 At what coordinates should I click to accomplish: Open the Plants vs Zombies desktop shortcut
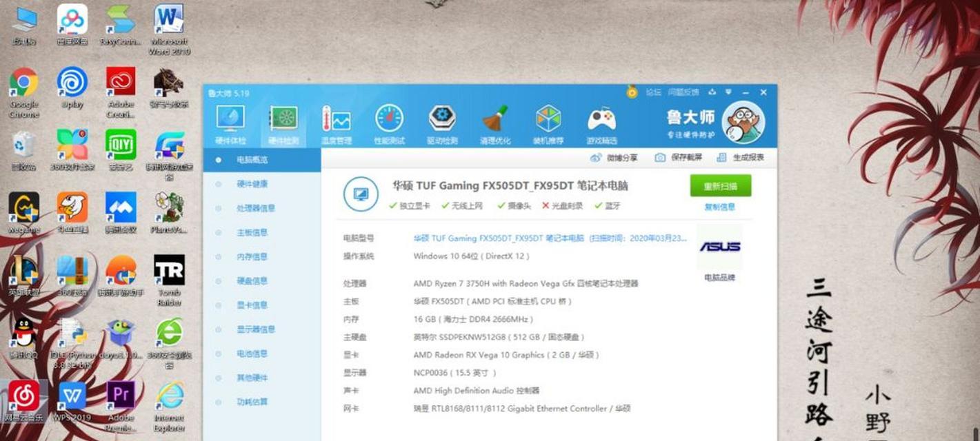click(x=169, y=213)
